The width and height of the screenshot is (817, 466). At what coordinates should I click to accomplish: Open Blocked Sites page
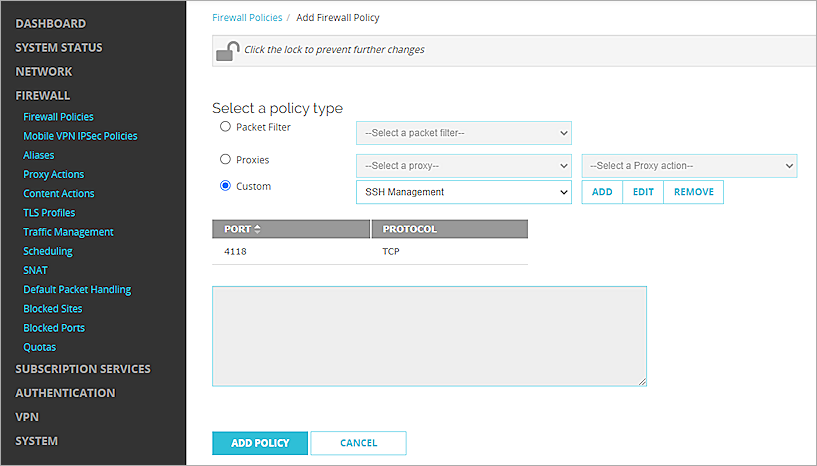pyautogui.click(x=53, y=309)
